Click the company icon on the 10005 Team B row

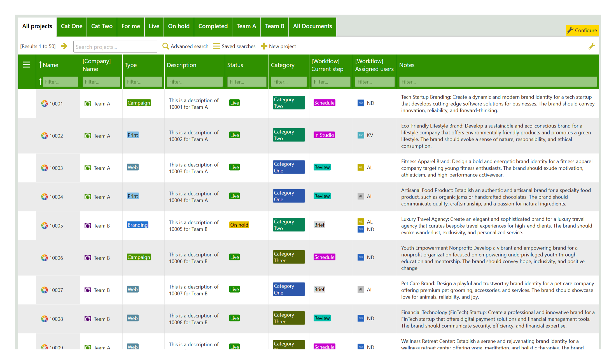point(88,225)
